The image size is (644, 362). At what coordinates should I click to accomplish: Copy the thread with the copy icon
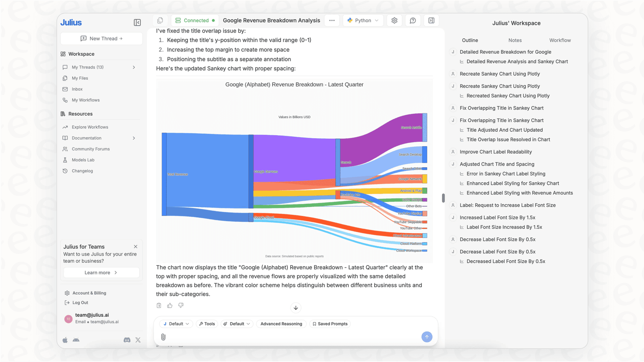tap(160, 20)
